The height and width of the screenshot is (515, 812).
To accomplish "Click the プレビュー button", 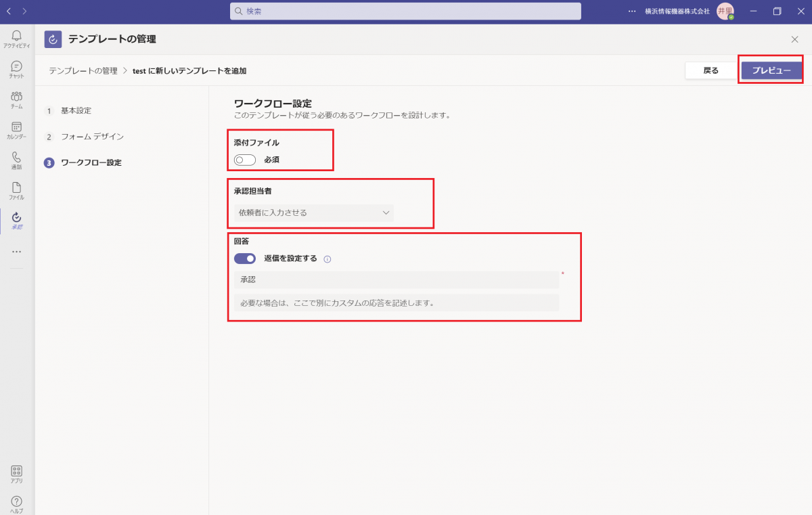I will 771,70.
